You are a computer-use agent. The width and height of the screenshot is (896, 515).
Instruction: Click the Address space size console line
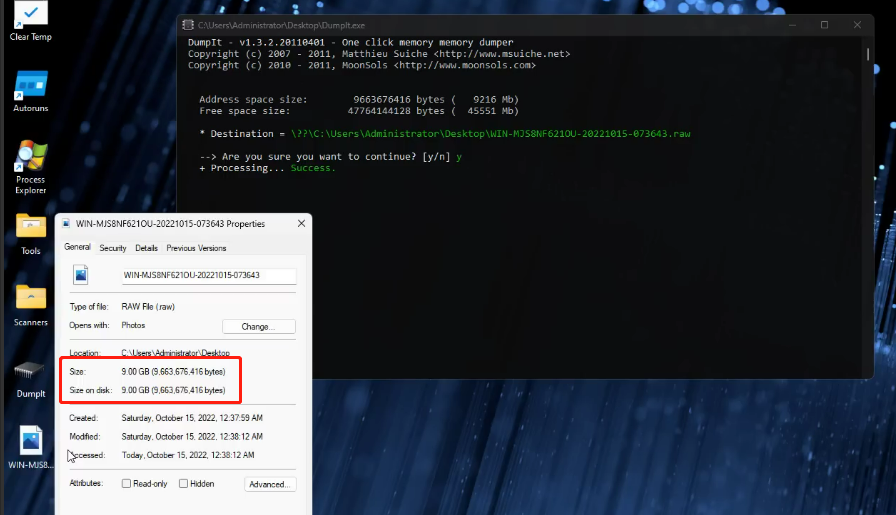[359, 99]
